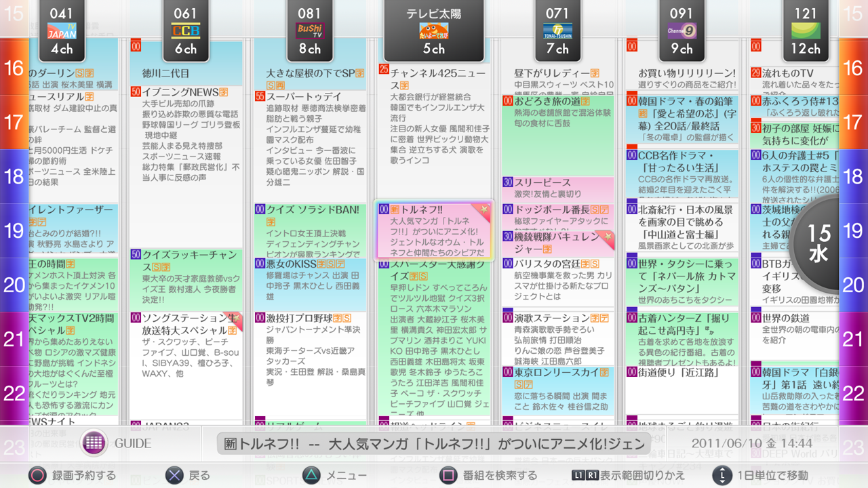Select the クイズラッキーチャンス program
868x488 pixels.
(x=186, y=280)
